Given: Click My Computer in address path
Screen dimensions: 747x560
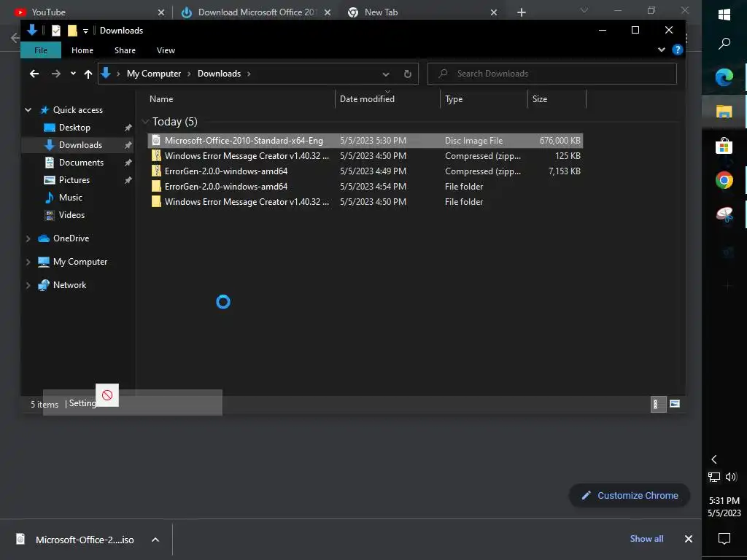Looking at the screenshot, I should (154, 74).
